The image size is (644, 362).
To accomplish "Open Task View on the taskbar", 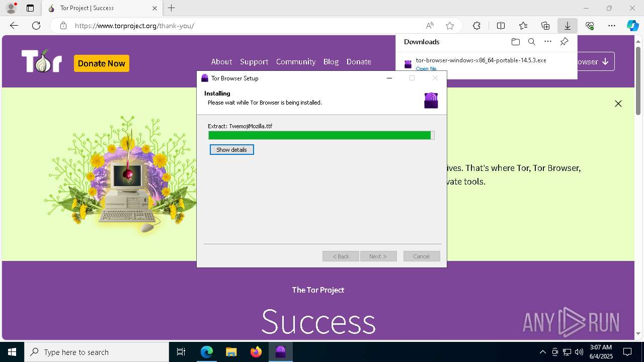I will [181, 352].
